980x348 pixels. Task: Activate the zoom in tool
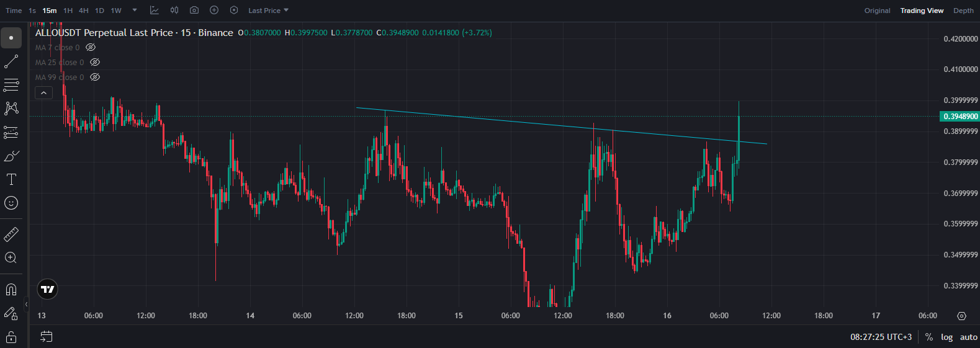pos(11,258)
